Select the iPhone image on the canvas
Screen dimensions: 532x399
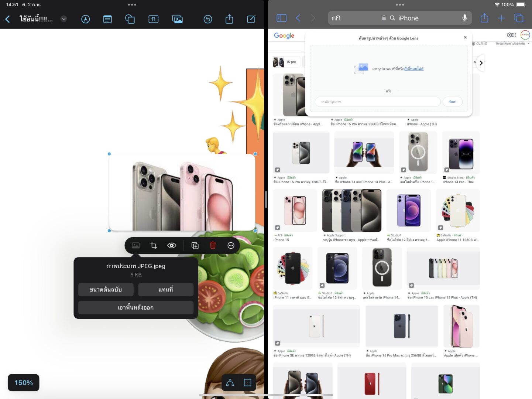click(182, 192)
